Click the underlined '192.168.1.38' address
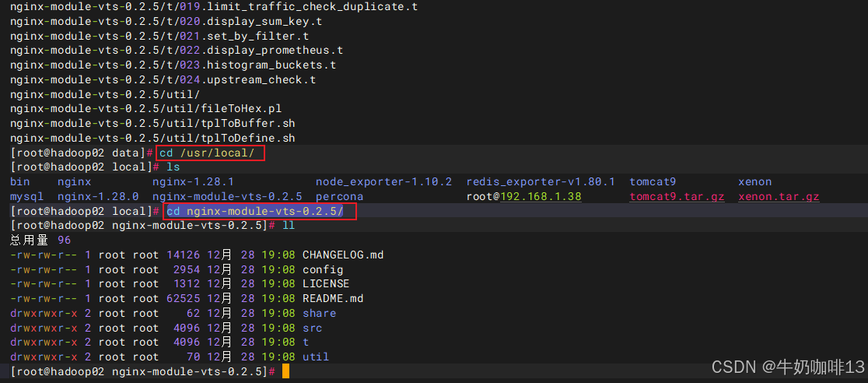The width and height of the screenshot is (868, 383). coord(541,196)
